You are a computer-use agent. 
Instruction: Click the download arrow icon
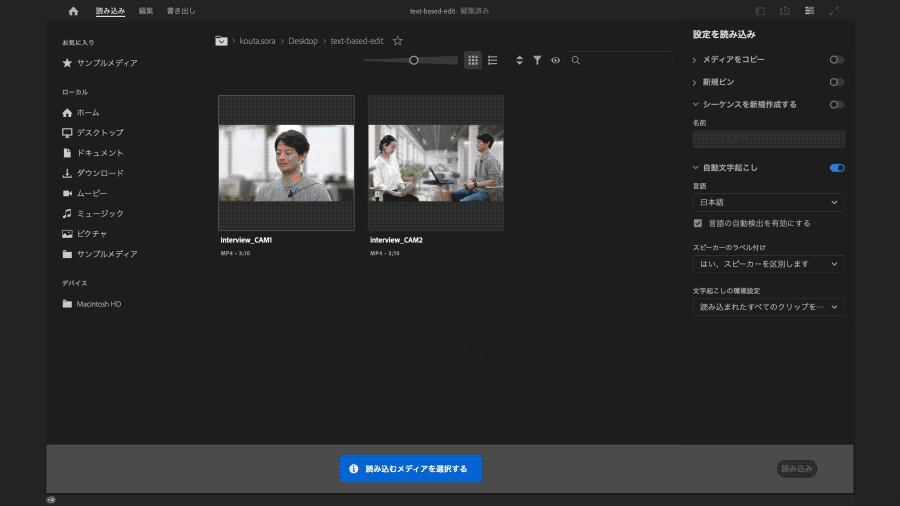67,173
